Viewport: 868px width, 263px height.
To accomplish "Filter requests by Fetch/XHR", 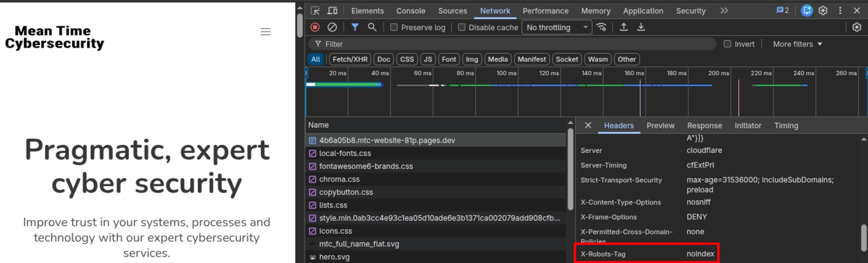I will (350, 59).
